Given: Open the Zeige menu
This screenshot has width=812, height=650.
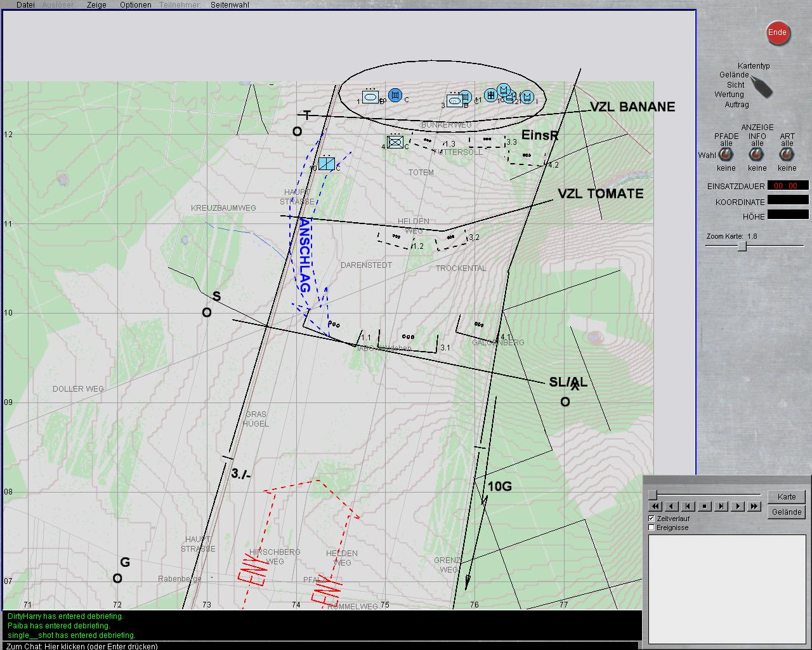Looking at the screenshot, I should (96, 4).
